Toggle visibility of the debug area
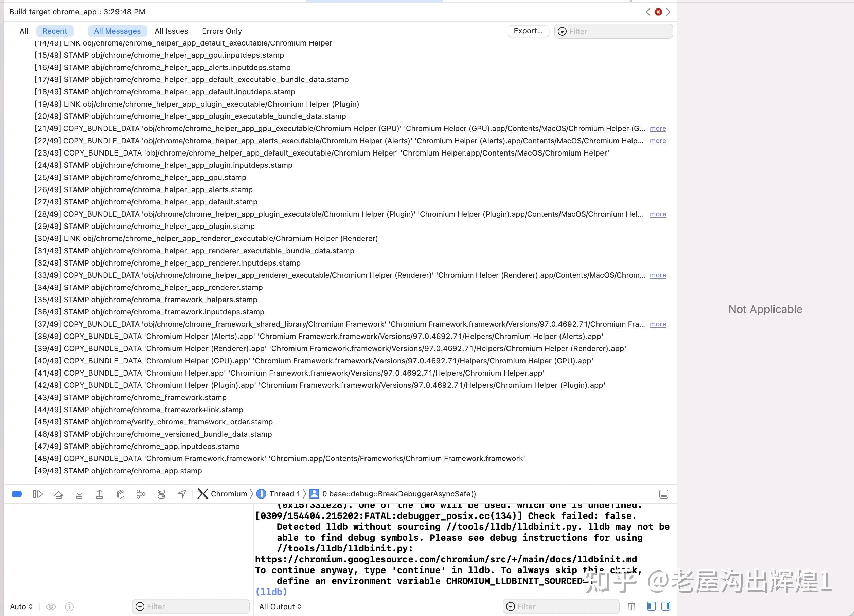Image resolution: width=854 pixels, height=616 pixels. (663, 494)
